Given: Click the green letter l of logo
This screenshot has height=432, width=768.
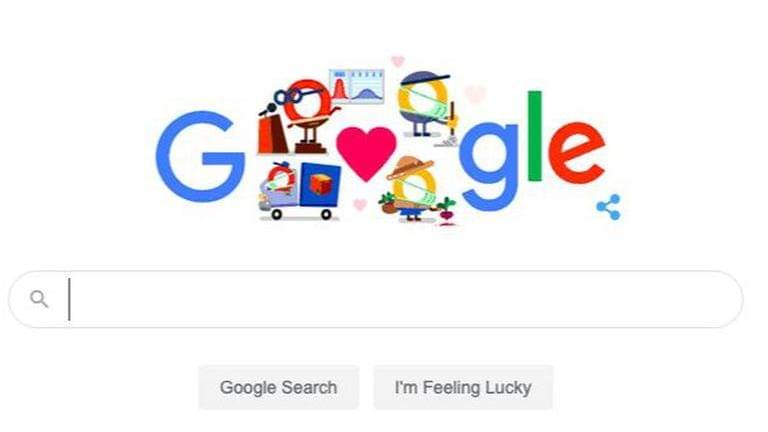Looking at the screenshot, I should point(535,136).
